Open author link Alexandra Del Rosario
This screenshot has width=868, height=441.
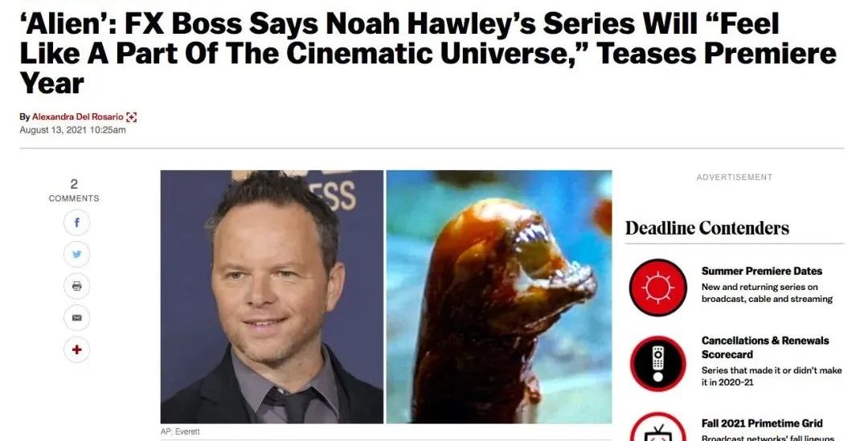[x=77, y=116]
